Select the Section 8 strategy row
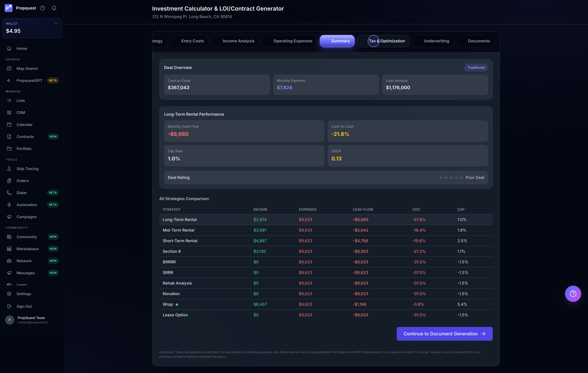Screen dimensions: 588x373 [x=326, y=251]
